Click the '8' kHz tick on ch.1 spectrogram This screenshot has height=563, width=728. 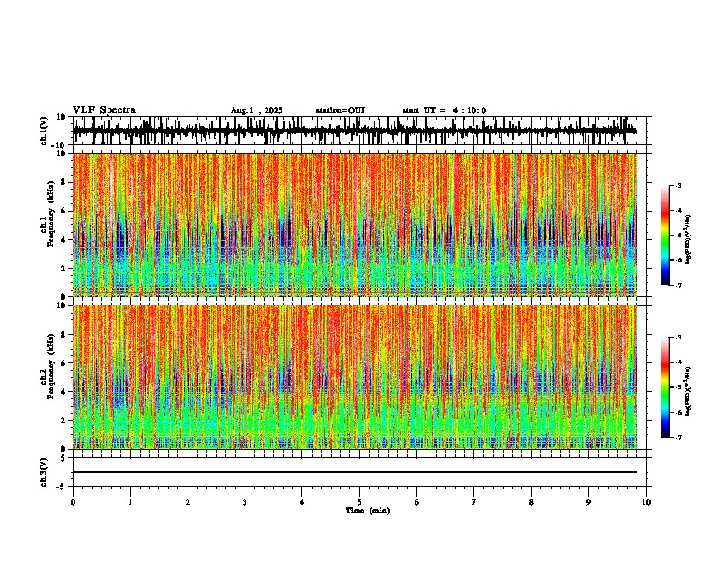point(63,182)
